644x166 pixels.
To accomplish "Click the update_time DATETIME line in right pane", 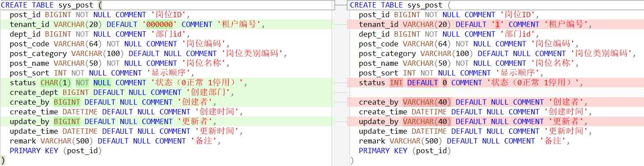I will pyautogui.click(x=475, y=131).
